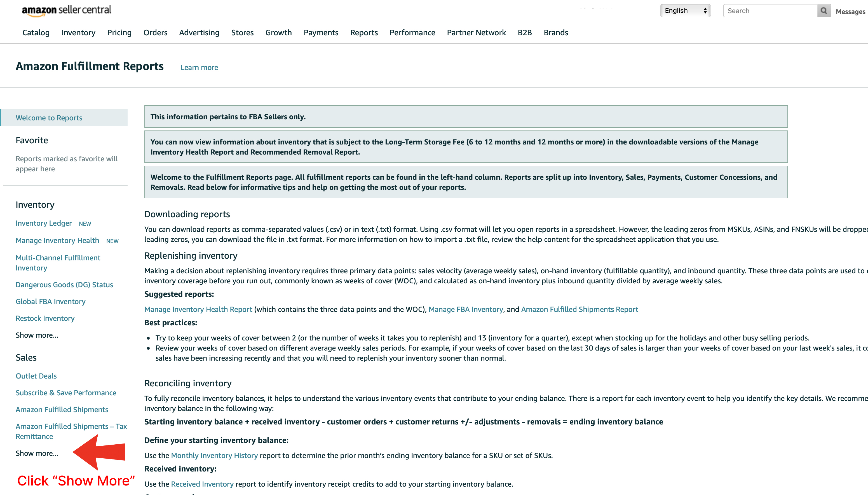Image resolution: width=868 pixels, height=495 pixels.
Task: Open the Performance menu
Action: click(x=412, y=33)
